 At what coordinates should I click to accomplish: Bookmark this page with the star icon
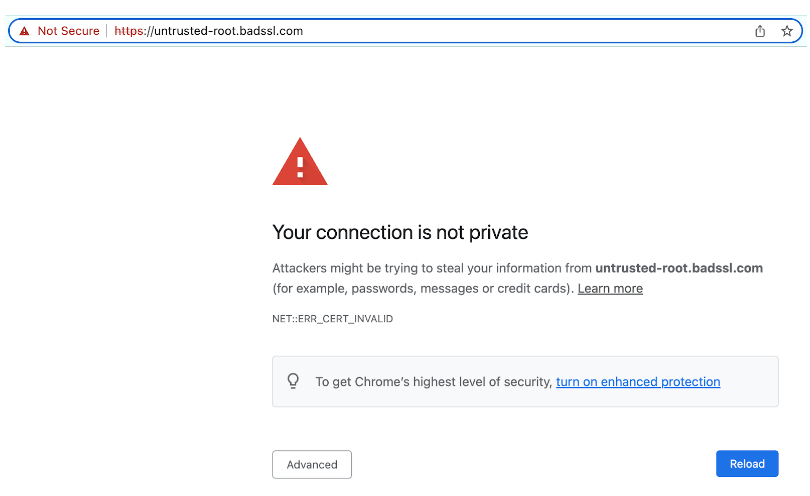click(787, 31)
